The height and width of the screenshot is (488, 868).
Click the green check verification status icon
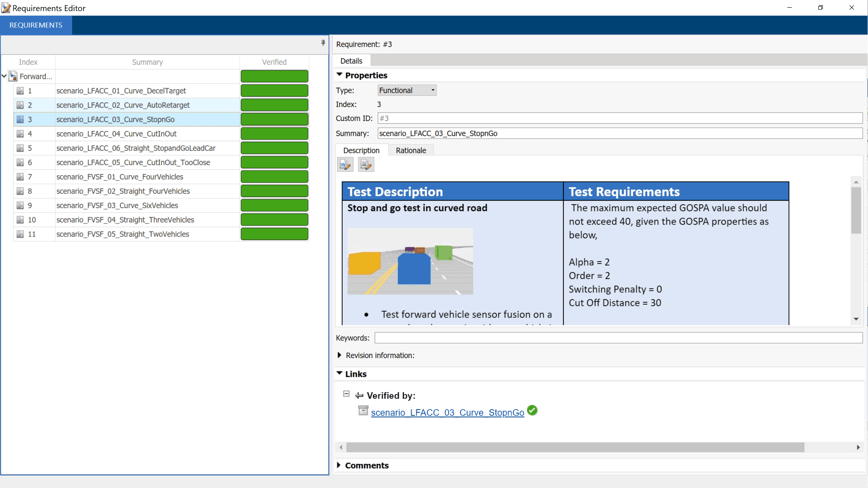pyautogui.click(x=532, y=410)
